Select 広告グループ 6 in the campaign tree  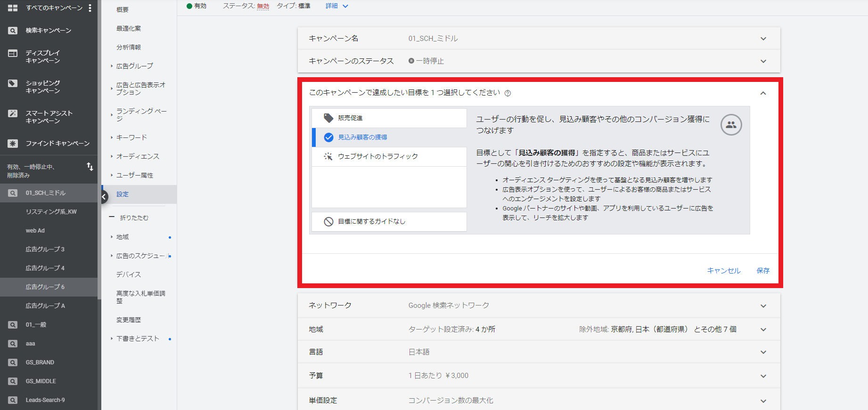49,287
